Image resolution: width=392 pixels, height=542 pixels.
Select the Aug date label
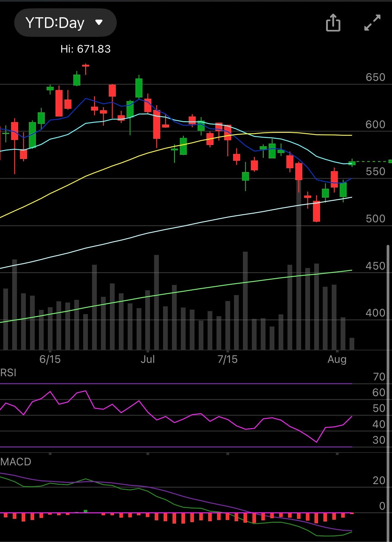coord(337,360)
